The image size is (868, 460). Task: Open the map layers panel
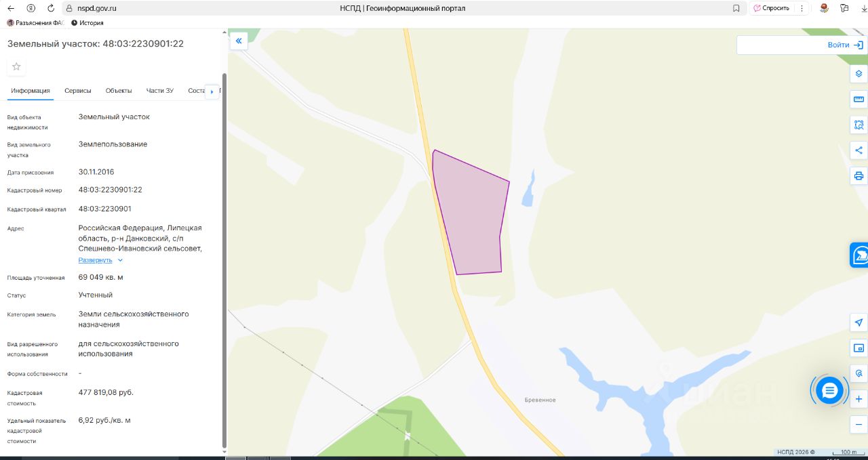tap(859, 74)
